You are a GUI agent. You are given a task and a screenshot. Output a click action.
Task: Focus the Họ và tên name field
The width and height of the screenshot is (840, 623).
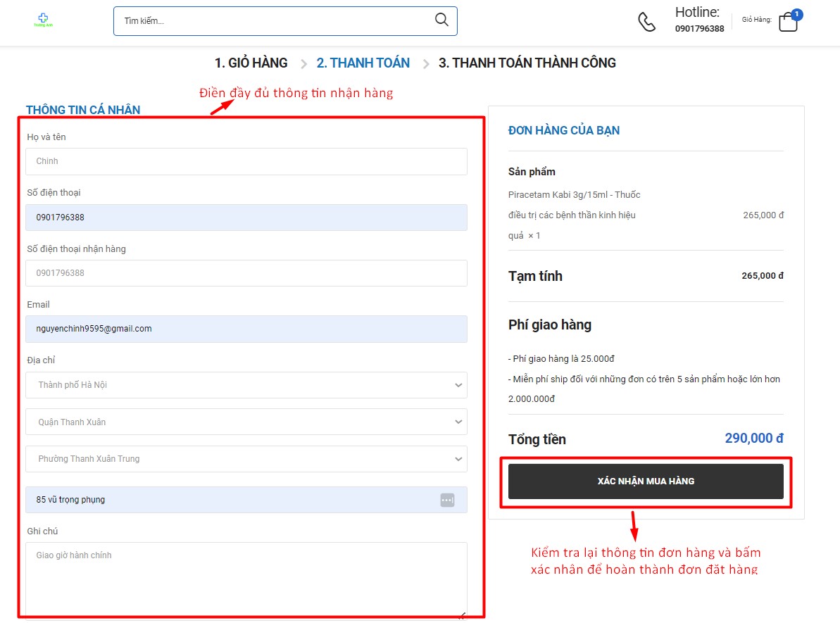tap(246, 161)
